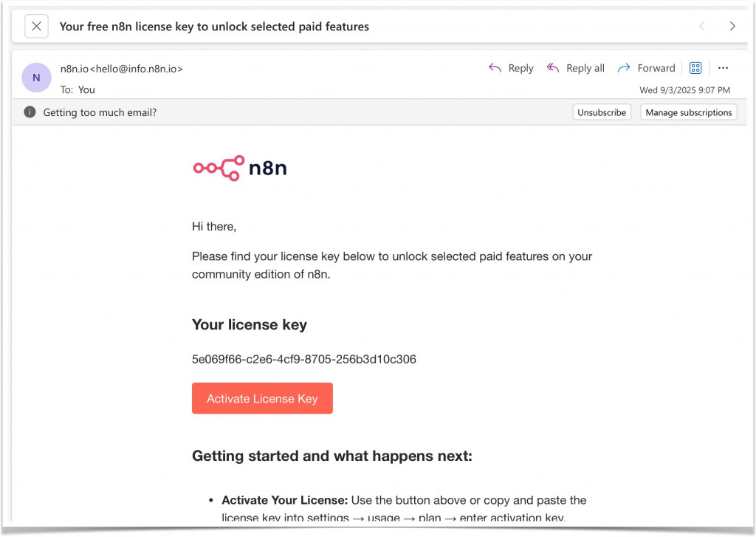
Task: Click sender address n8n.io<hello@info.n8n.io>
Action: tap(122, 69)
